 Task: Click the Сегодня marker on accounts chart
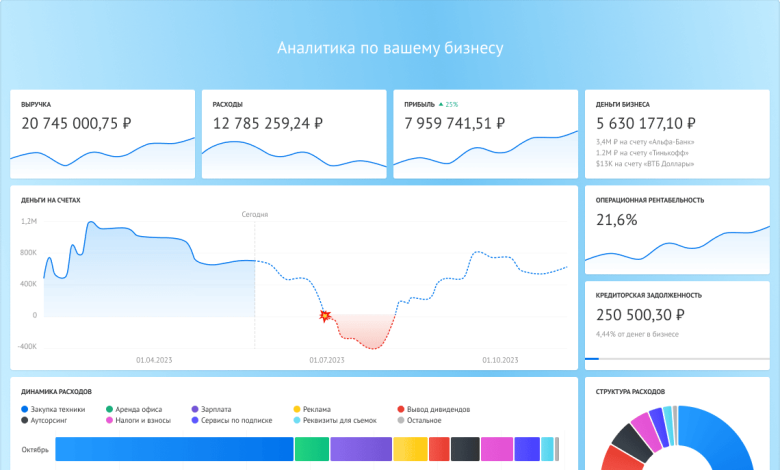pos(255,214)
